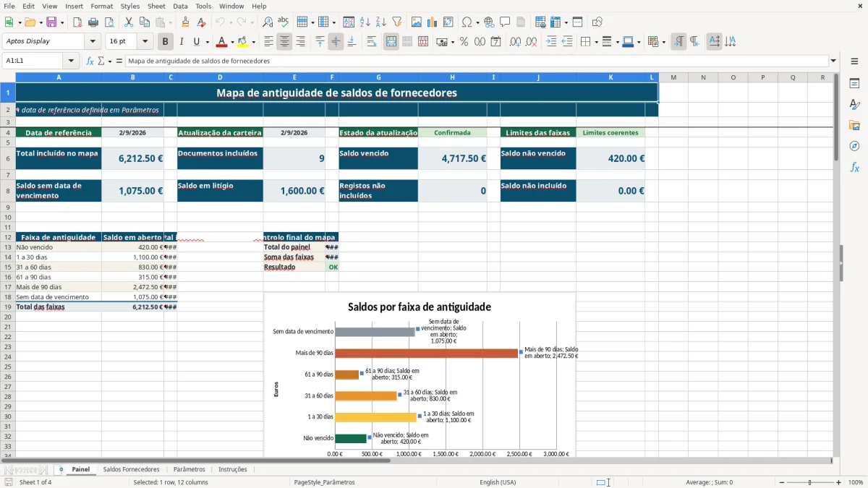Toggle Center Horizontally alignment
Viewport: 868px width, 488px height.
coord(285,42)
